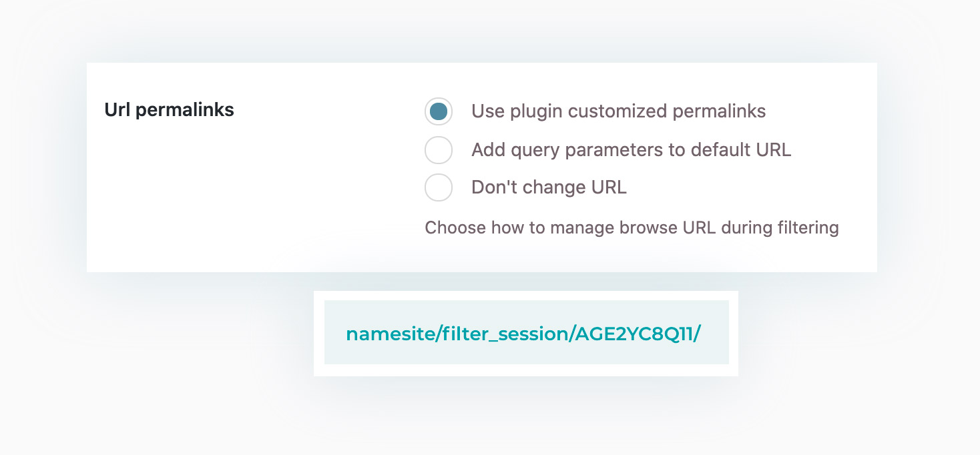Click the "AGE2YC8Q11" code in the URL

[634, 334]
